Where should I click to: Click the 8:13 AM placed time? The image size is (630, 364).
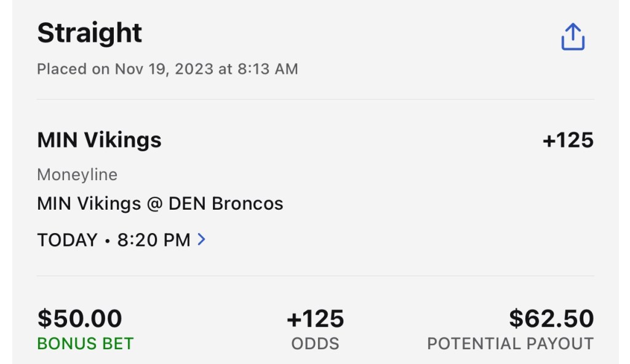[x=269, y=69]
